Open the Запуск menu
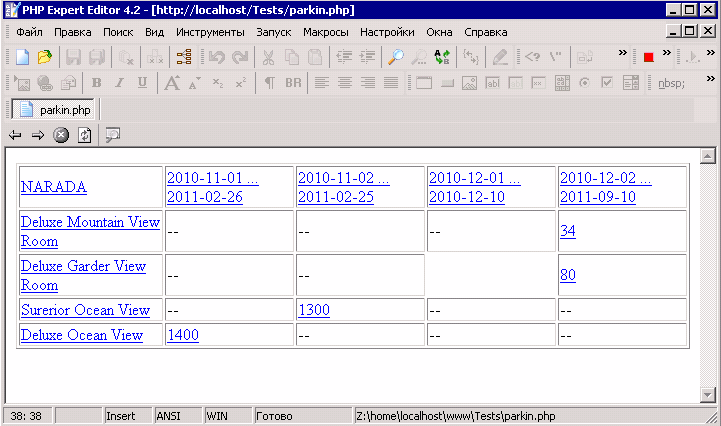 click(x=274, y=32)
